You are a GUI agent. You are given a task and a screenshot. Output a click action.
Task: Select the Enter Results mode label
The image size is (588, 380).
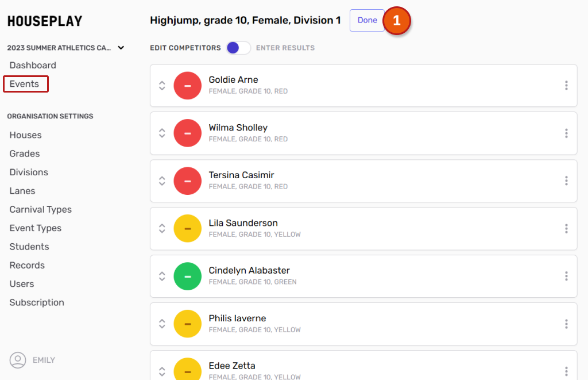[285, 48]
